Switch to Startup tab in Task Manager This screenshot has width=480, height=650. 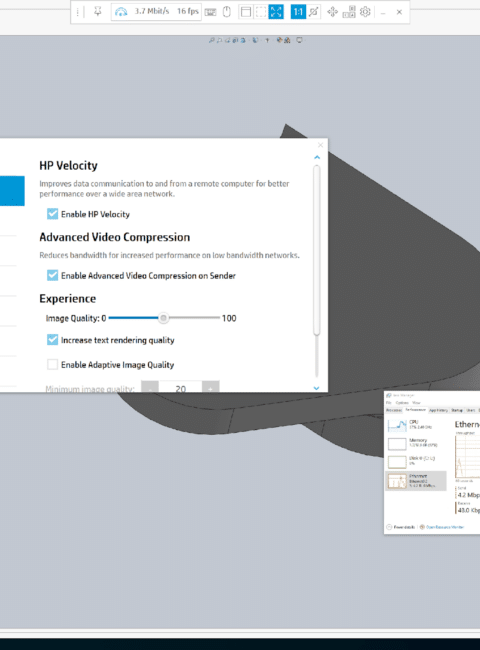point(457,410)
